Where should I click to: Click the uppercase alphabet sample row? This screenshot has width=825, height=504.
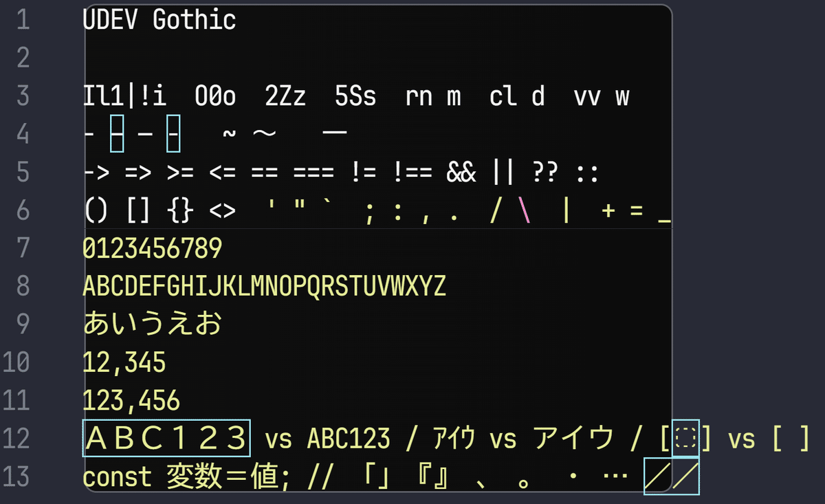click(x=265, y=285)
